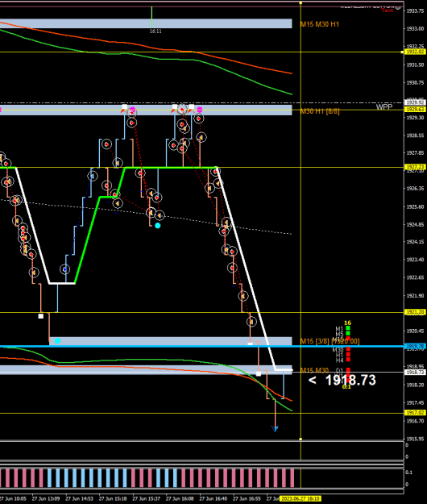Click the 27 Jun 16:55 time axis label

[247, 499]
